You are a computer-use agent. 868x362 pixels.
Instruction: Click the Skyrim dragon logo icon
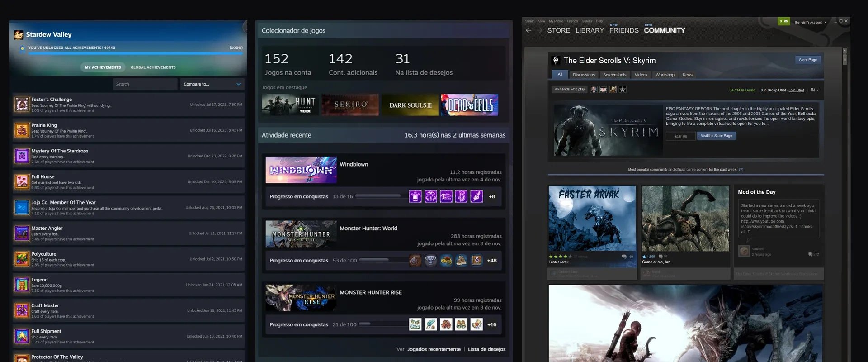point(556,60)
